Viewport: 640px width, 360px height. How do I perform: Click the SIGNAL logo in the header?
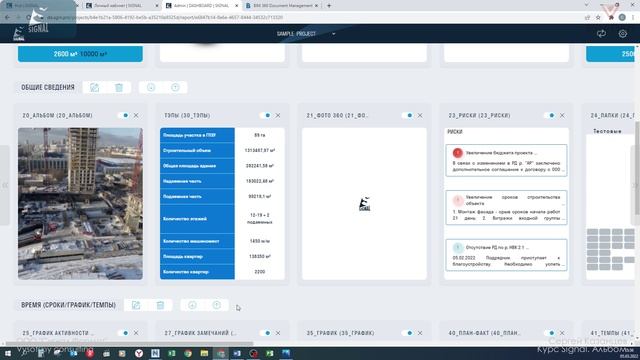pos(19,34)
